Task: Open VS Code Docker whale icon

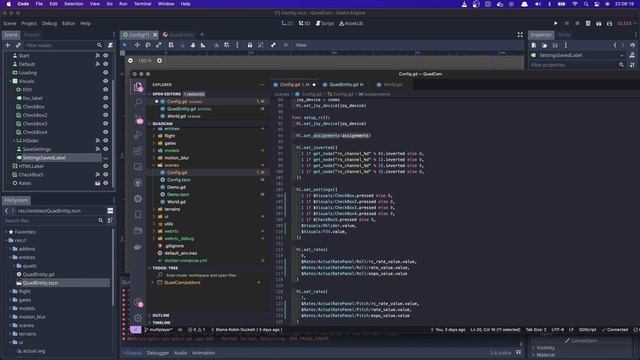Action: tap(138, 247)
